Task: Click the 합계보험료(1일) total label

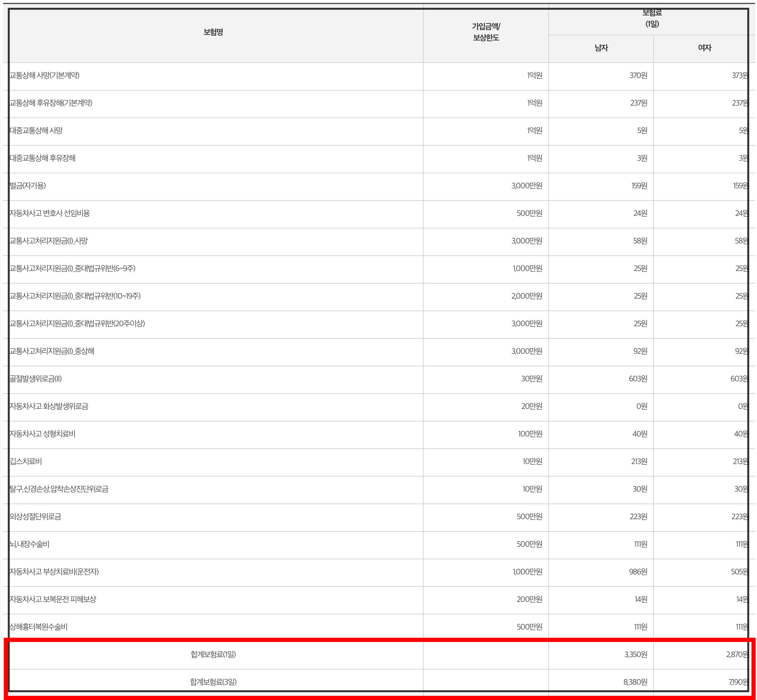Action: pyautogui.click(x=213, y=655)
